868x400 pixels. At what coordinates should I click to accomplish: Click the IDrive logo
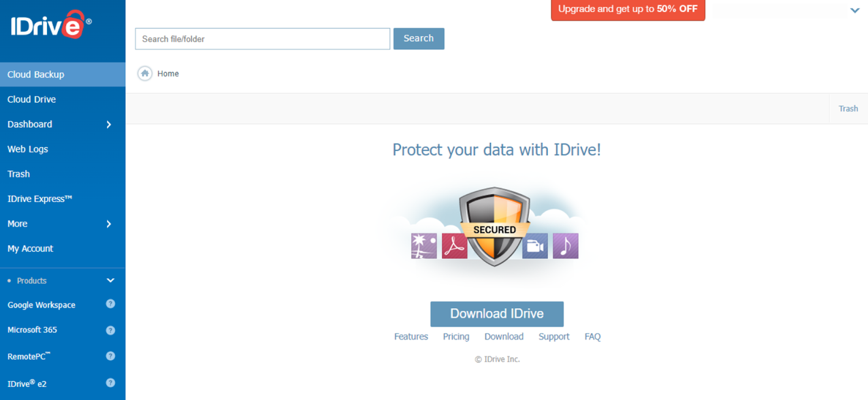click(x=51, y=24)
